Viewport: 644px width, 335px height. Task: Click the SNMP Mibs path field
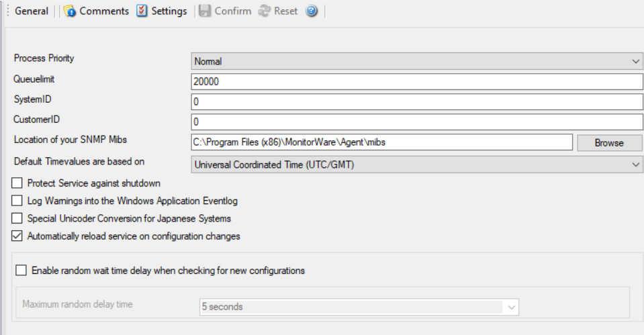click(381, 143)
